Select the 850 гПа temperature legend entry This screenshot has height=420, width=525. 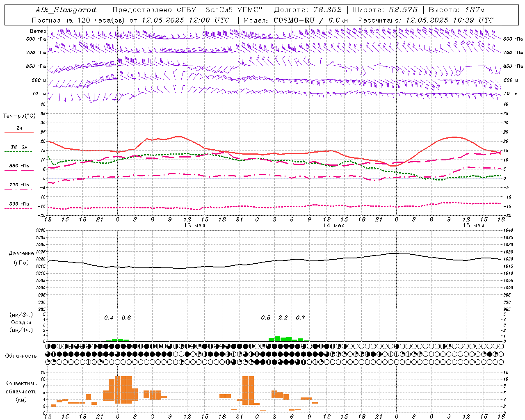point(19,166)
